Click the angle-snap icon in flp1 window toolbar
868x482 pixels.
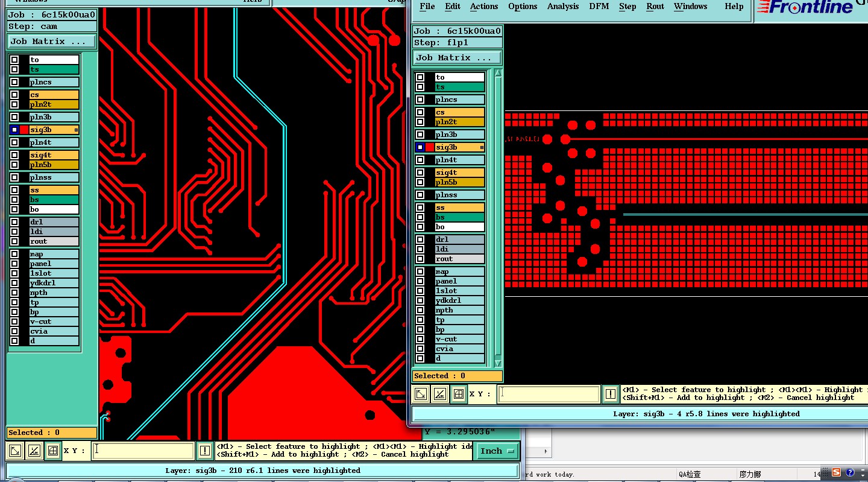439,394
